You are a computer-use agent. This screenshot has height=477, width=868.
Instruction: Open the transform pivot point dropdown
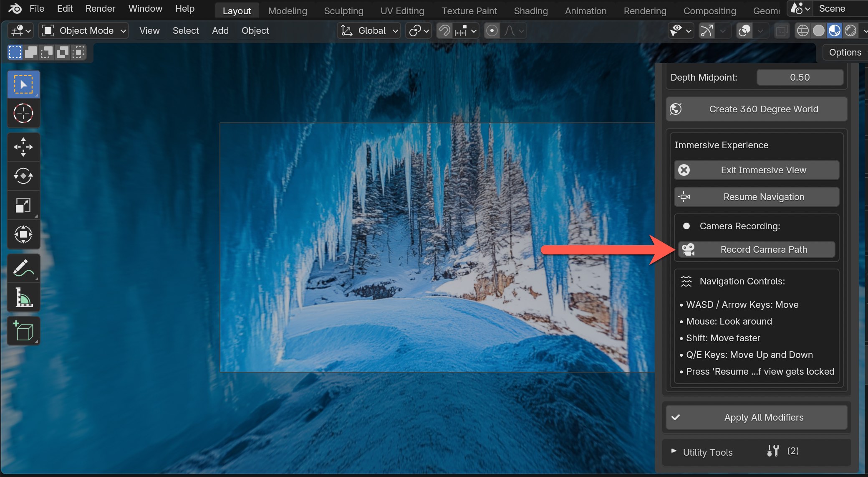coord(419,30)
